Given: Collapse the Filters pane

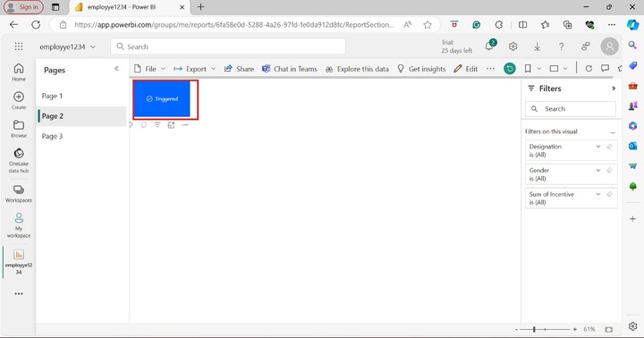Looking at the screenshot, I should pyautogui.click(x=614, y=89).
